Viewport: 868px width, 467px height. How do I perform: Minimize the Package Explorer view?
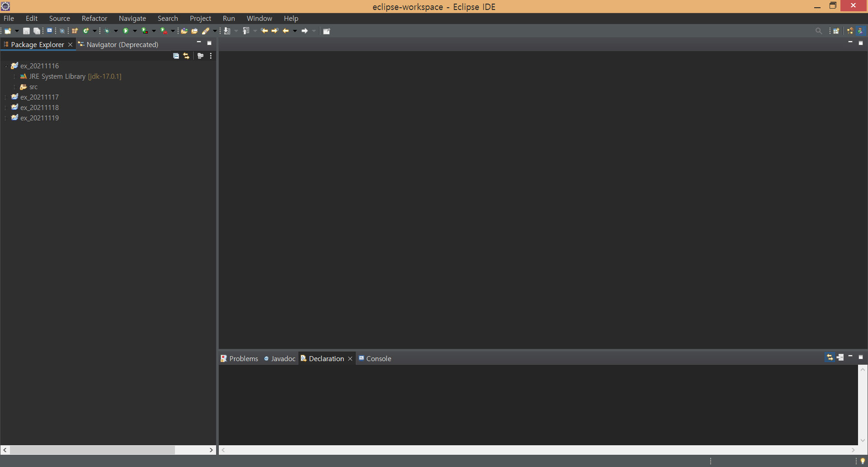[199, 43]
